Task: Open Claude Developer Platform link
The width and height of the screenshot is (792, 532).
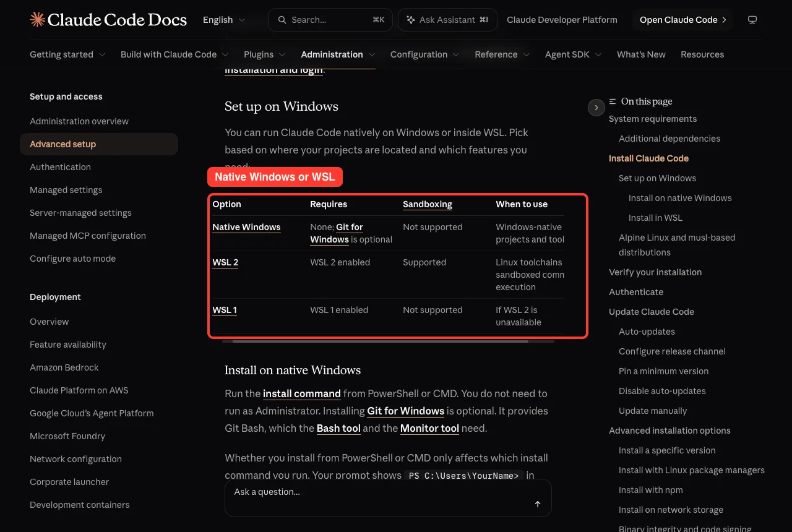Action: [x=562, y=20]
